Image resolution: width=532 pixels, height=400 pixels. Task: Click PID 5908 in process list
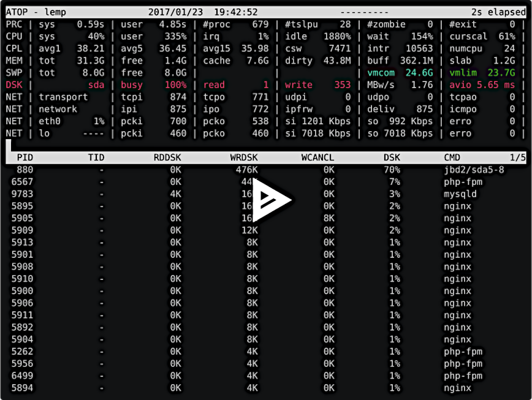(22, 267)
